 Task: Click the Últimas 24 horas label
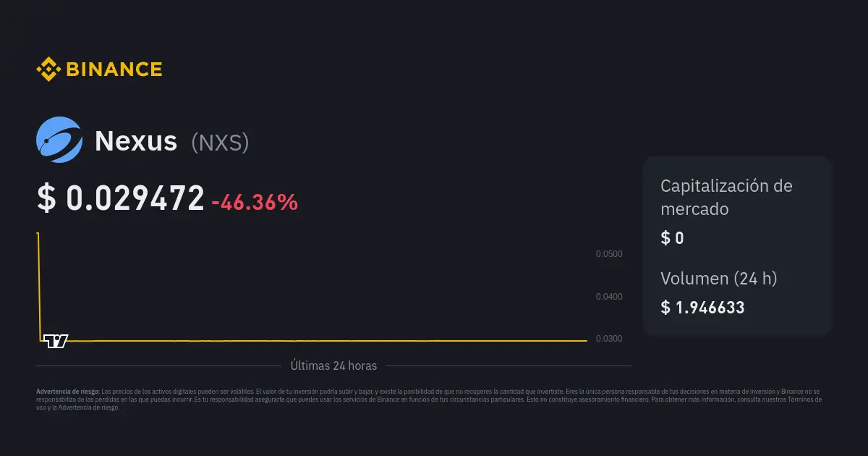point(333,366)
